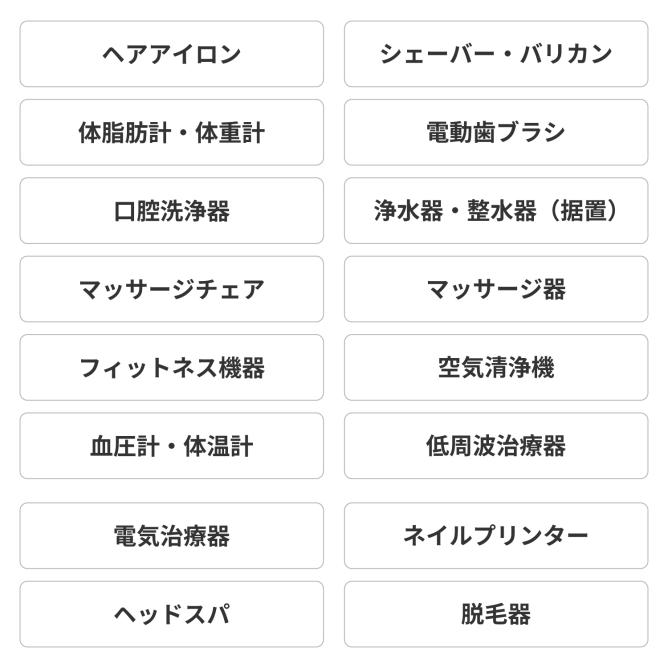668x668 pixels.
Task: Browse air purifier products
Action: click(x=495, y=367)
